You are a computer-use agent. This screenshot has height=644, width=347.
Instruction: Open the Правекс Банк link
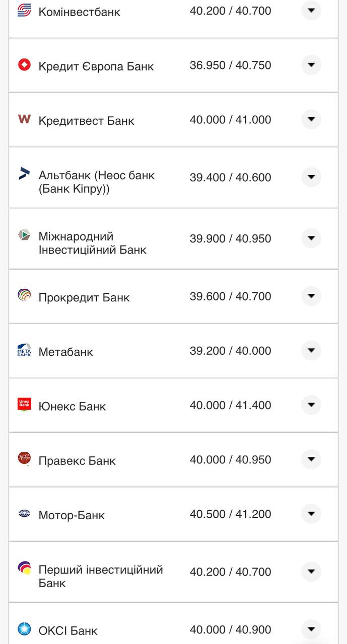point(78,460)
